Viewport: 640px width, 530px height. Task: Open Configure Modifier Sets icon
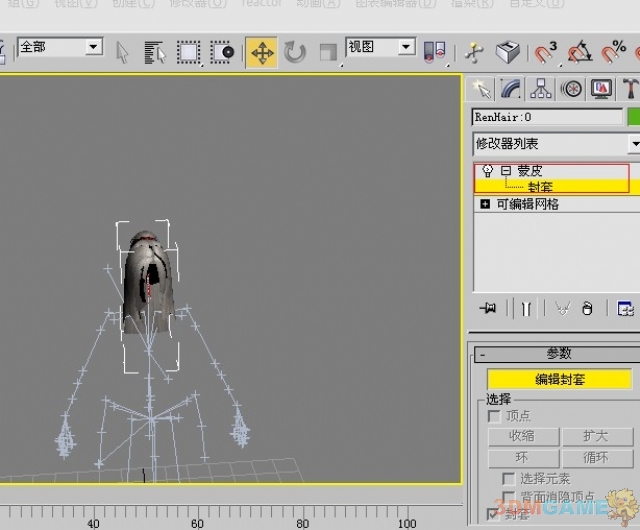[626, 308]
